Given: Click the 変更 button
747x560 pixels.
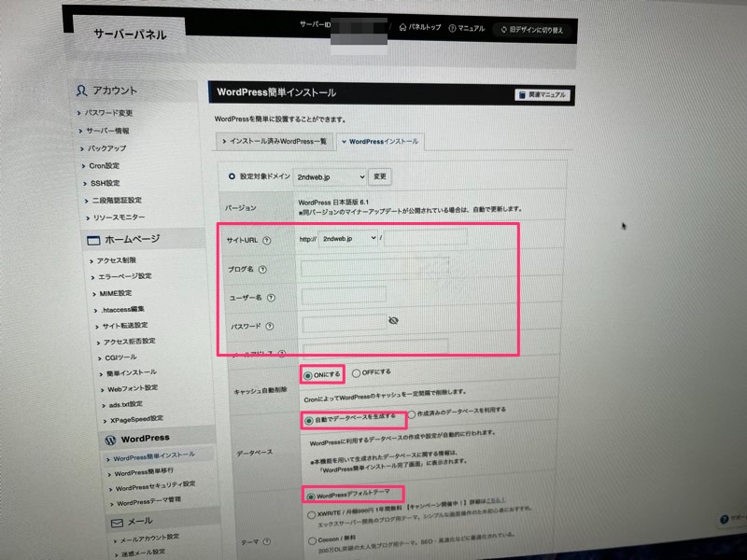Looking at the screenshot, I should [x=380, y=176].
